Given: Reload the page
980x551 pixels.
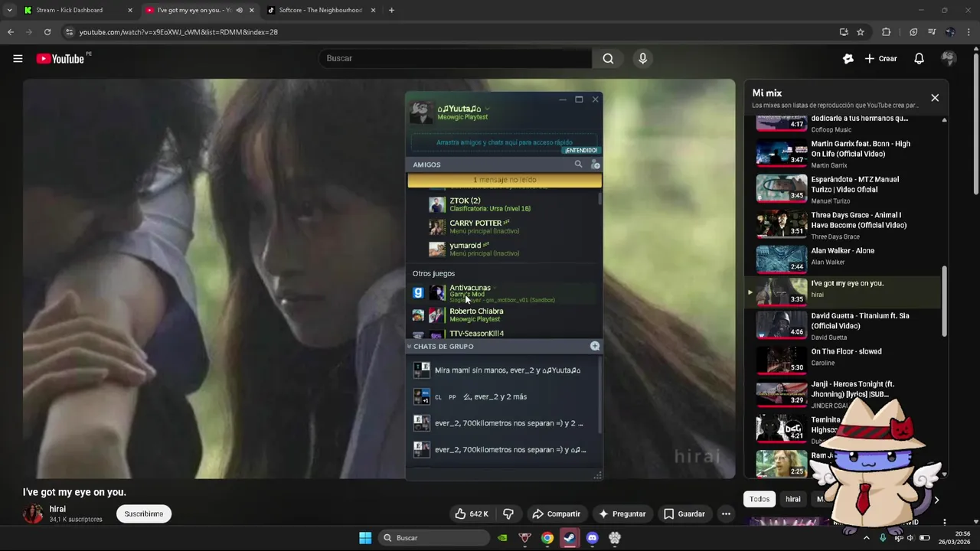Looking at the screenshot, I should 47,32.
